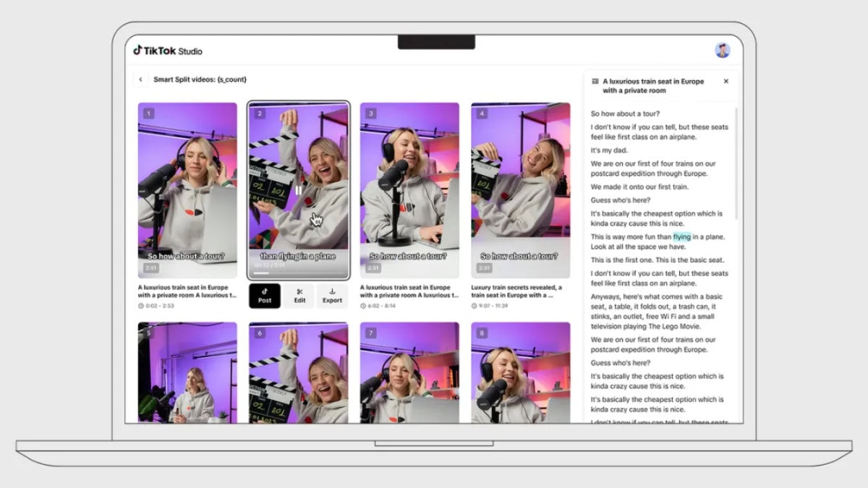Click the transcript list icon in the panel header
Viewport: 868px width, 488px height.
(595, 81)
